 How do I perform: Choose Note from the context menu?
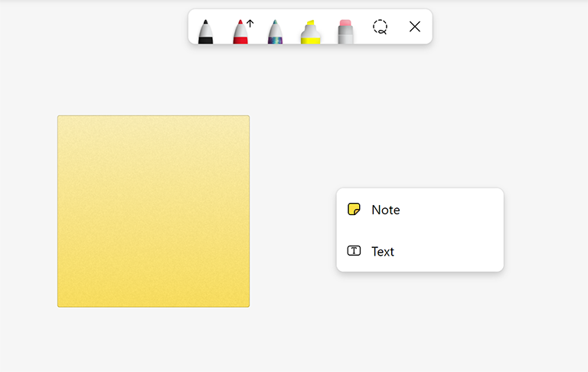click(386, 210)
